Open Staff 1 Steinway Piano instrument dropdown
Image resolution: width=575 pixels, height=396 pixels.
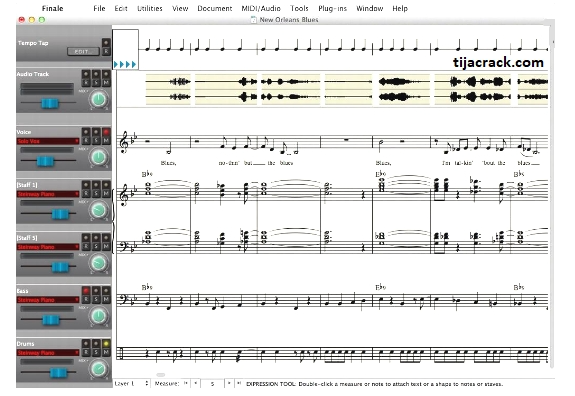[x=48, y=194]
